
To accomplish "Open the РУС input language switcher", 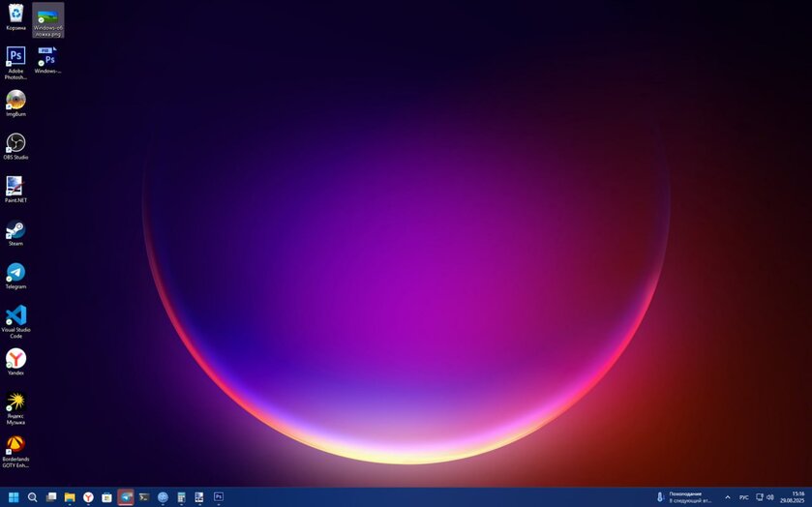I will click(x=743, y=497).
